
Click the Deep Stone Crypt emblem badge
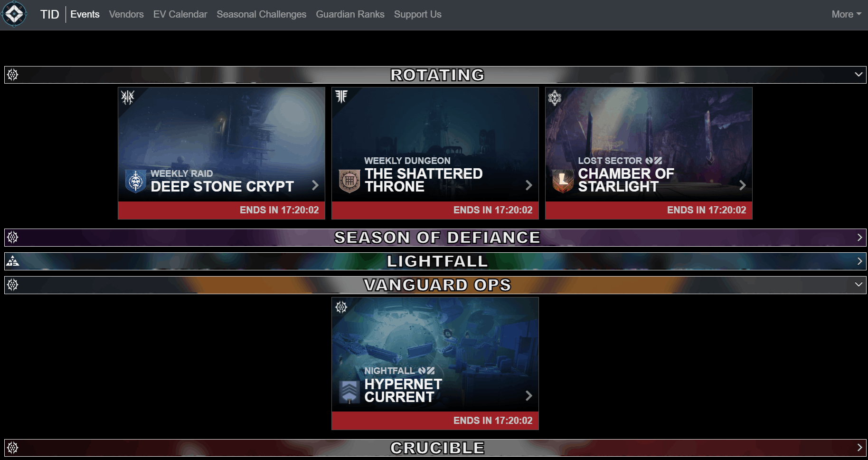coord(136,181)
